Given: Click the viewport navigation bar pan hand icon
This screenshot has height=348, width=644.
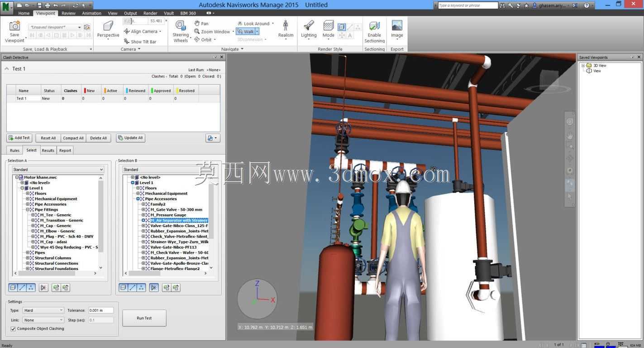Looking at the screenshot, I should click(x=570, y=135).
